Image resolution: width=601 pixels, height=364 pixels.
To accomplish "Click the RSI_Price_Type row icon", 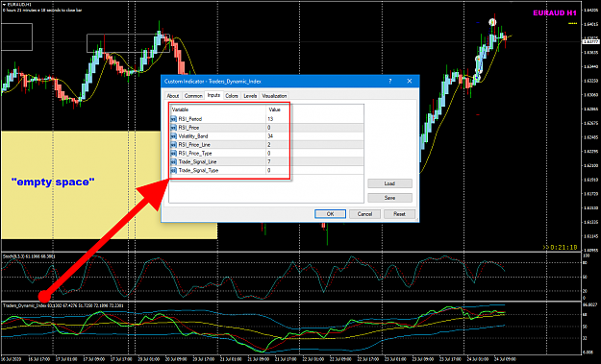I will coord(174,153).
